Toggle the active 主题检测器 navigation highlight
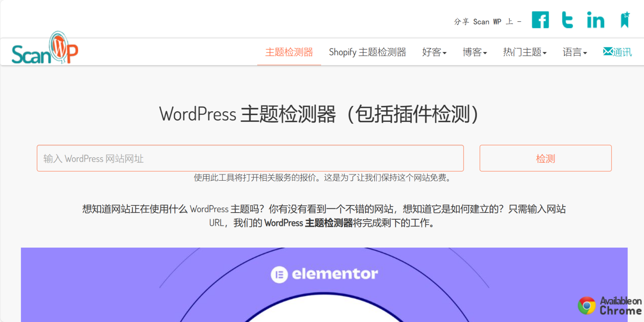The width and height of the screenshot is (644, 322). click(x=289, y=52)
